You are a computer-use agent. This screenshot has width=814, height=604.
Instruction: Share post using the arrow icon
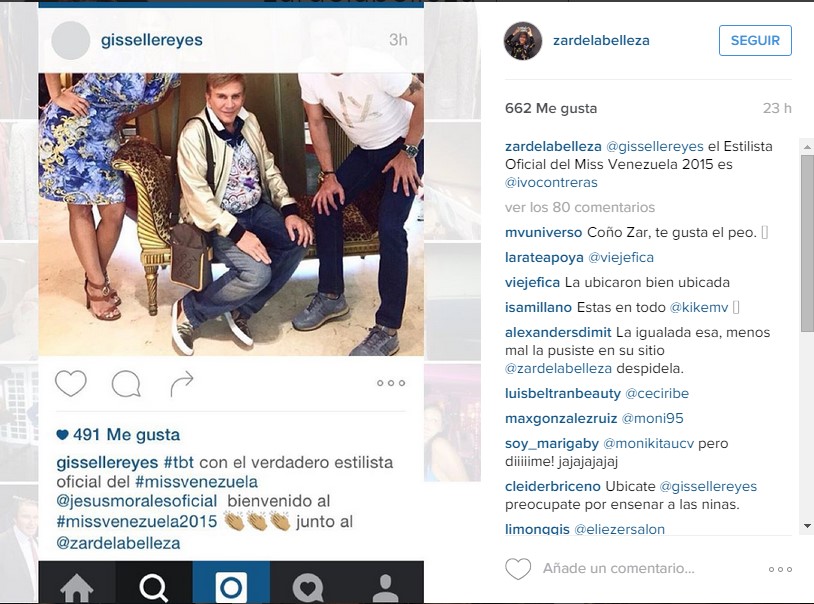click(x=182, y=384)
